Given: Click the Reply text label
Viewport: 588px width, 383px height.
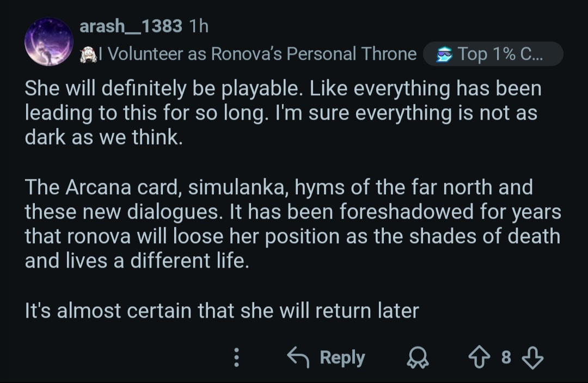Looking at the screenshot, I should (342, 357).
